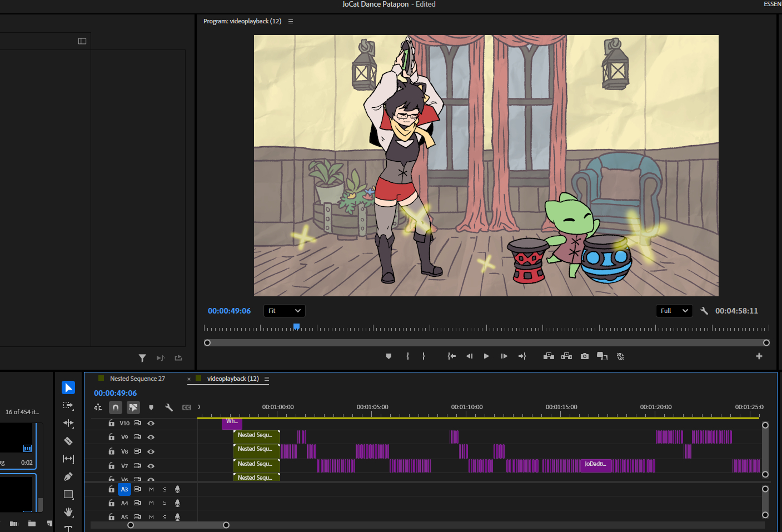This screenshot has width=782, height=532.
Task: Pick the Ripple Edit tool
Action: (68, 423)
